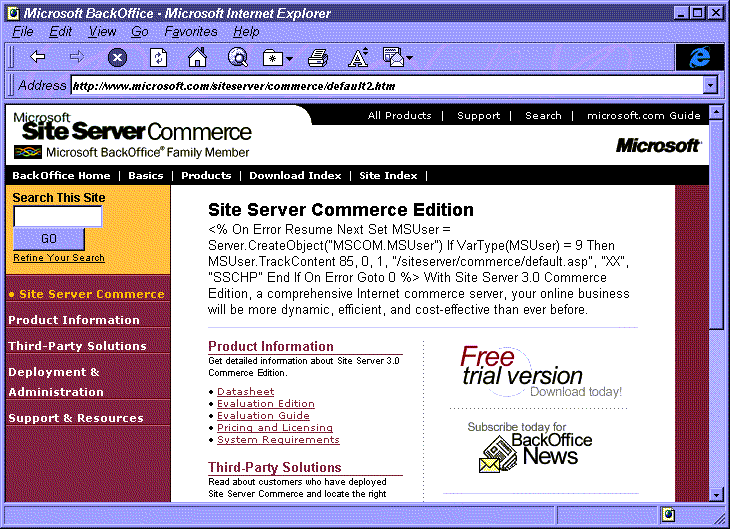The image size is (730, 529).
Task: Open Third-Party Solutions in sidebar
Action: tap(77, 346)
